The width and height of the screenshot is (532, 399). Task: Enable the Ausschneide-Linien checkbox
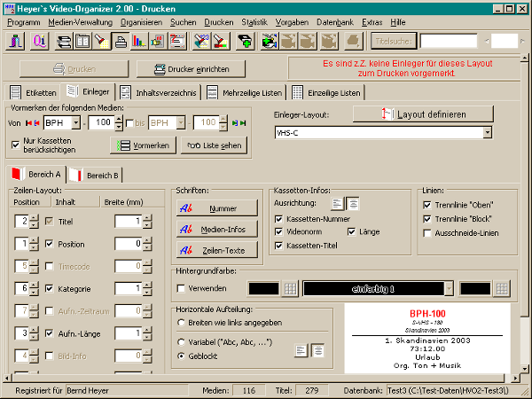429,233
